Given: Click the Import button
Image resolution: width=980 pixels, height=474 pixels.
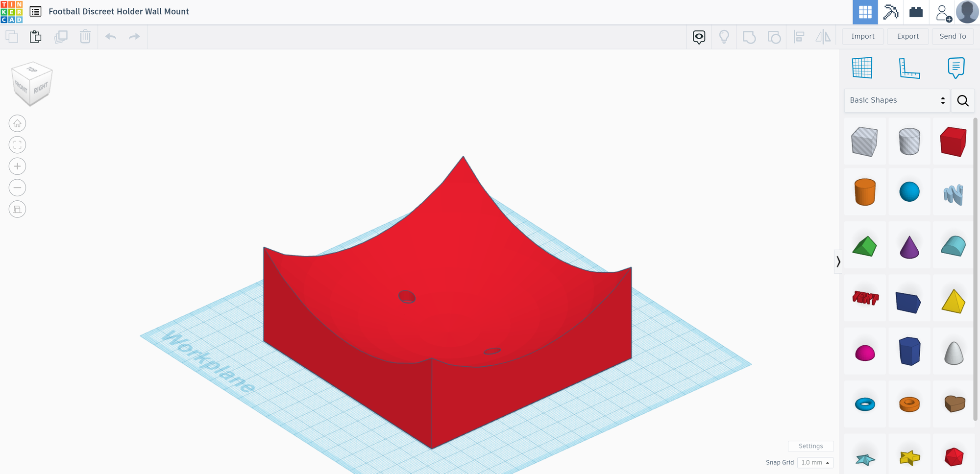Looking at the screenshot, I should click(863, 36).
